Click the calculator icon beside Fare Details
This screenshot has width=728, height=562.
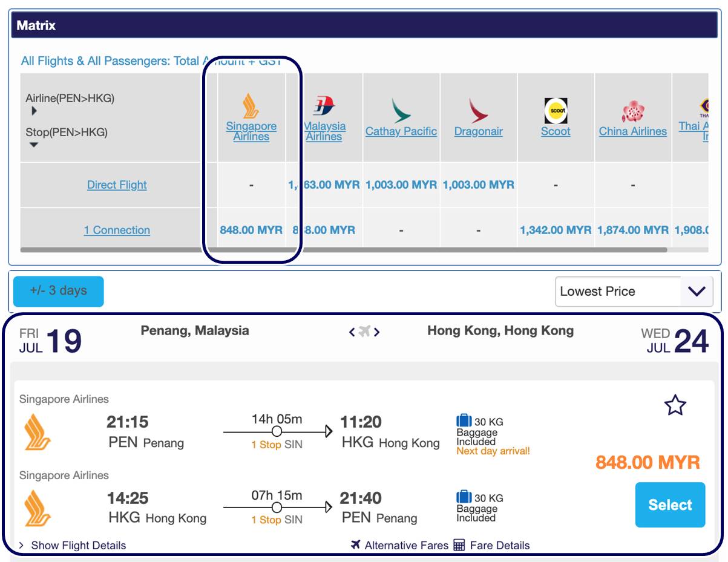[x=459, y=545]
